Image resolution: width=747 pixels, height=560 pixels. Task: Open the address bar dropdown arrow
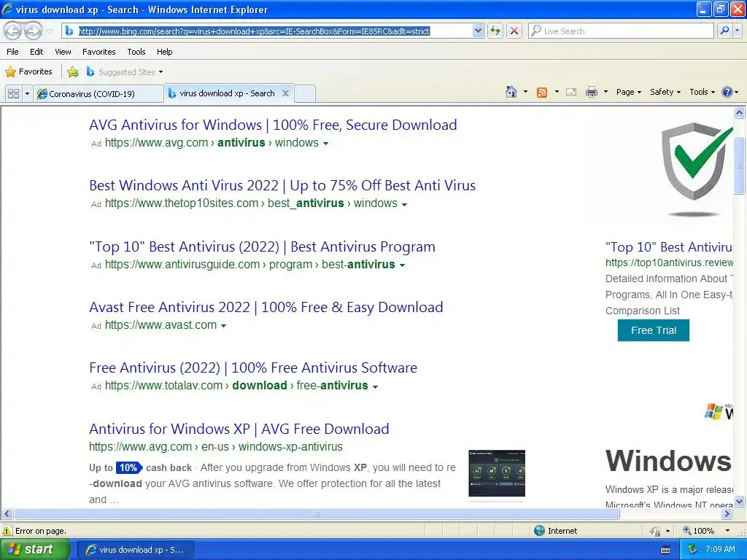[x=478, y=31]
